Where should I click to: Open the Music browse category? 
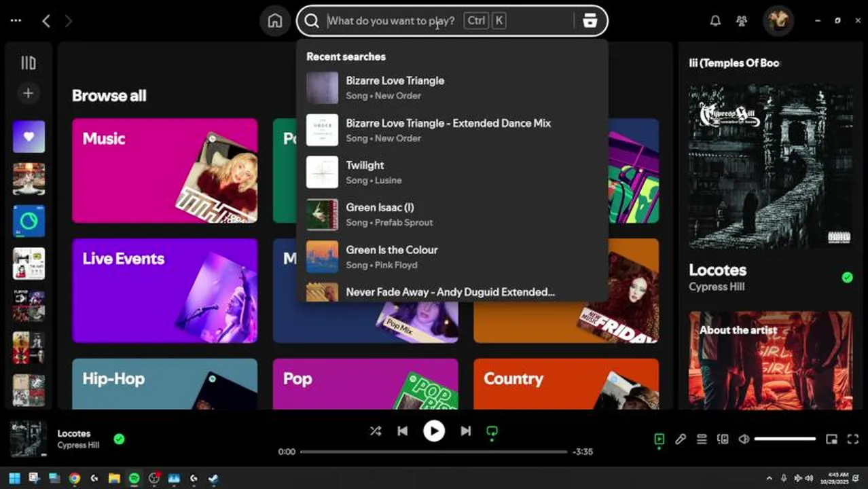pyautogui.click(x=164, y=170)
